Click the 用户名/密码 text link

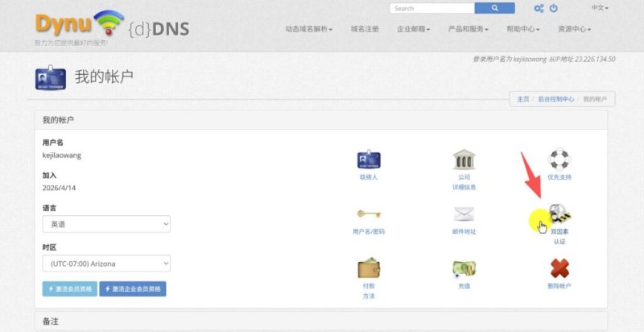pos(369,232)
